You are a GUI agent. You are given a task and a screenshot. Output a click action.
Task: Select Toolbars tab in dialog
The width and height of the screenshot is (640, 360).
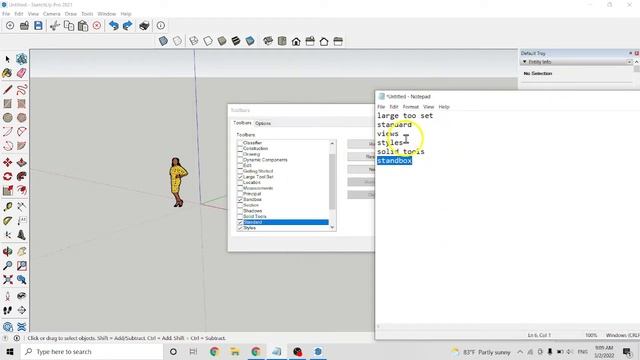click(x=242, y=123)
